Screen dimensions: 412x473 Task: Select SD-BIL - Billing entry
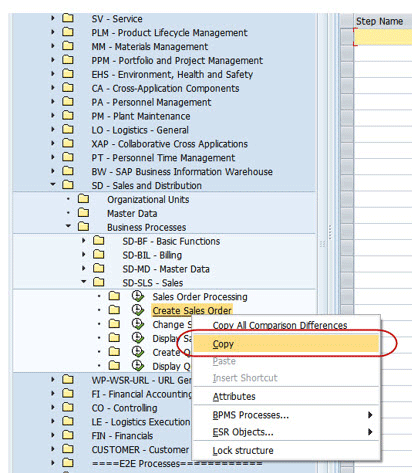click(152, 255)
